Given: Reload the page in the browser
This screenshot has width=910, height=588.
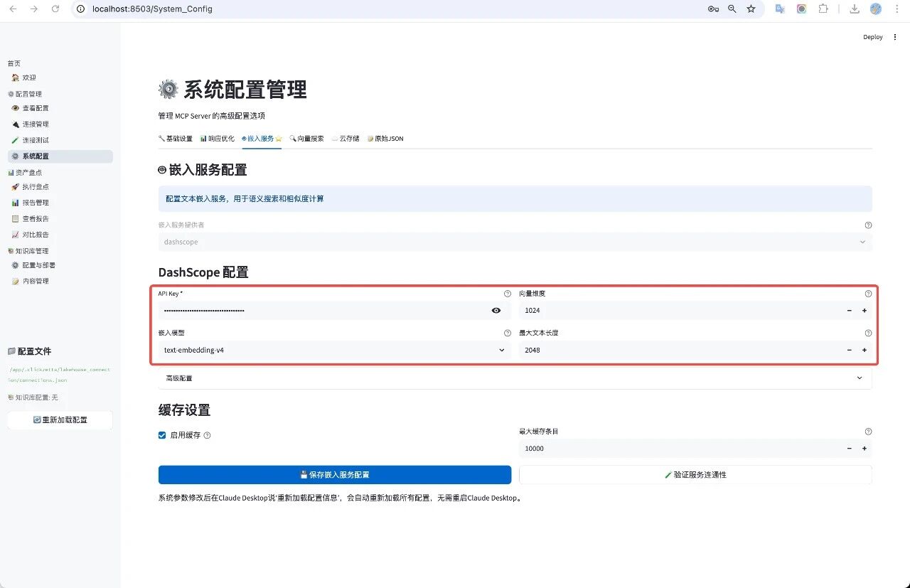Looking at the screenshot, I should tap(55, 9).
